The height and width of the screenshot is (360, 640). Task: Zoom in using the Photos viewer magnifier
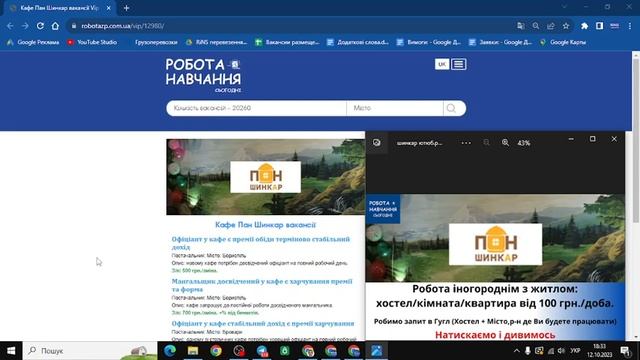tap(505, 142)
